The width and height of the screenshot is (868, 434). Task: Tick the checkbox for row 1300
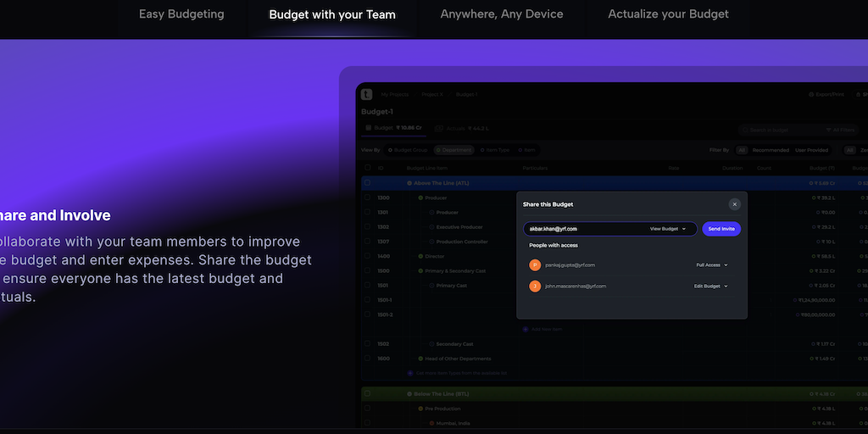pyautogui.click(x=367, y=198)
